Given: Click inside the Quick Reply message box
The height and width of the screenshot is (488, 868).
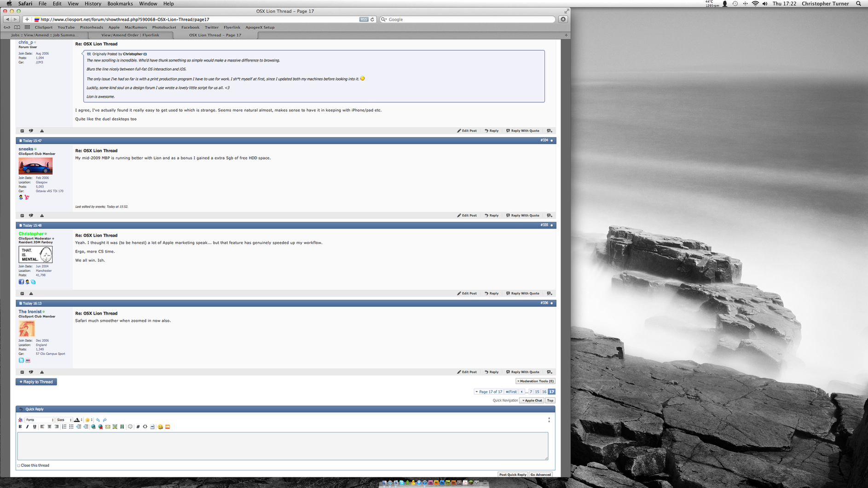Looking at the screenshot, I should (283, 446).
